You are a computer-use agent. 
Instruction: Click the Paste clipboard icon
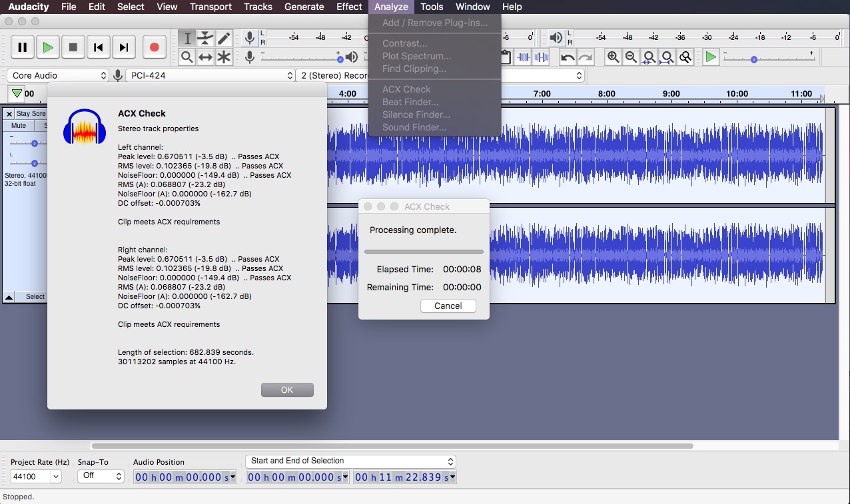click(x=506, y=57)
